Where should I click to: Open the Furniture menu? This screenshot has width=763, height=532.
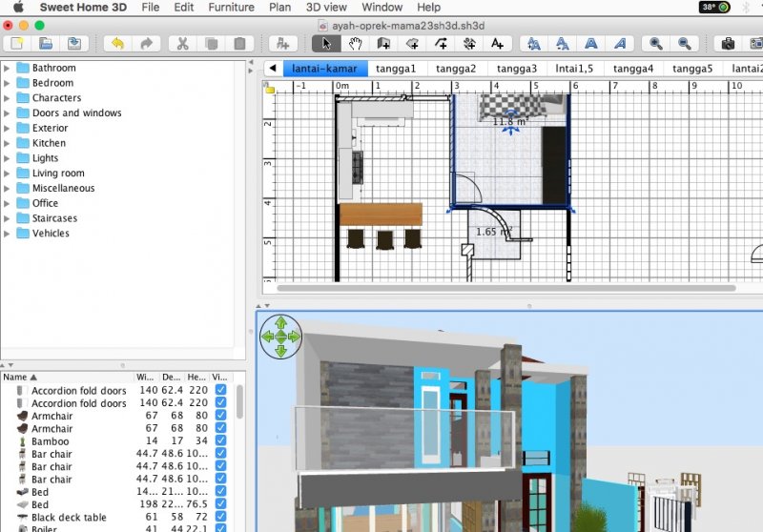click(x=231, y=7)
